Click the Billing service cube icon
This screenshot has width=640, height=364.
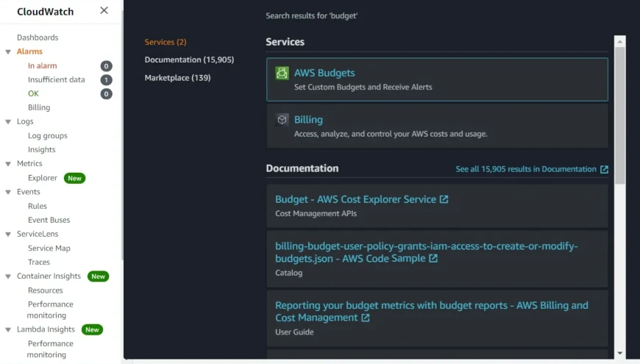click(282, 120)
